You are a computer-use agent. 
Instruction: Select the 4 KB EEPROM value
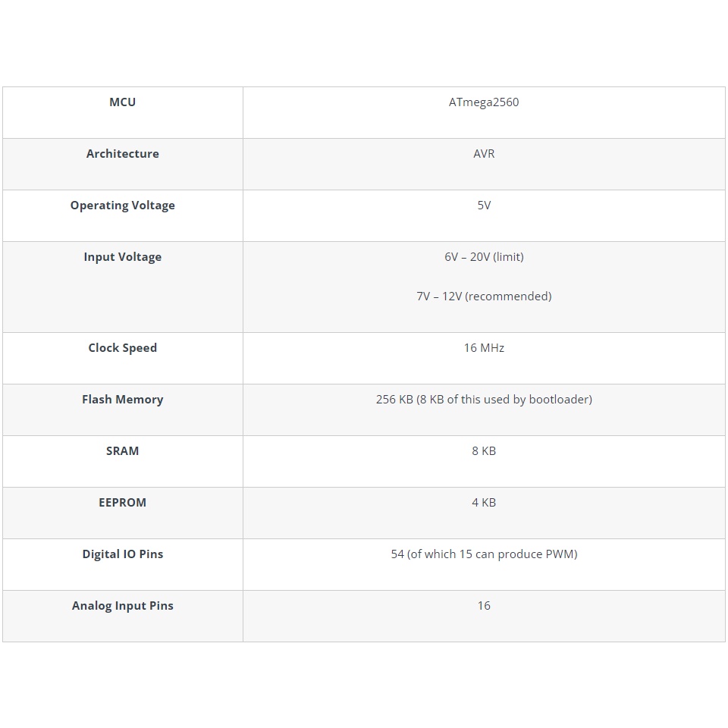click(484, 503)
